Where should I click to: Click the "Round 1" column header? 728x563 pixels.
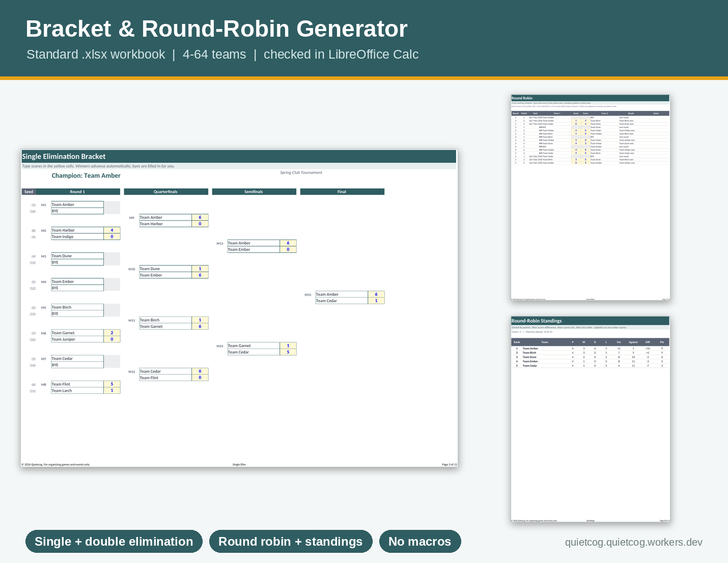point(77,192)
